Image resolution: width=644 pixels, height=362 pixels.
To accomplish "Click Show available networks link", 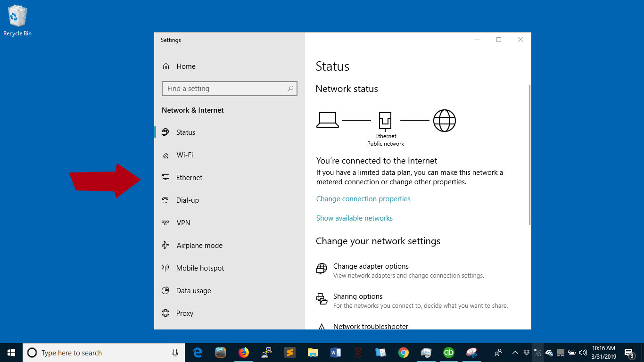I will point(355,218).
